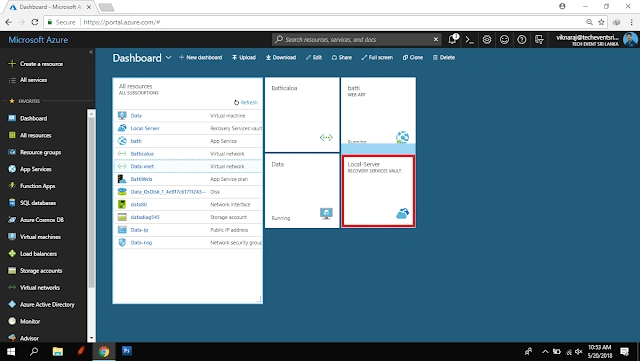The width and height of the screenshot is (640, 361).
Task: Select Dashboard in sidebar favorites
Action: pyautogui.click(x=28, y=118)
